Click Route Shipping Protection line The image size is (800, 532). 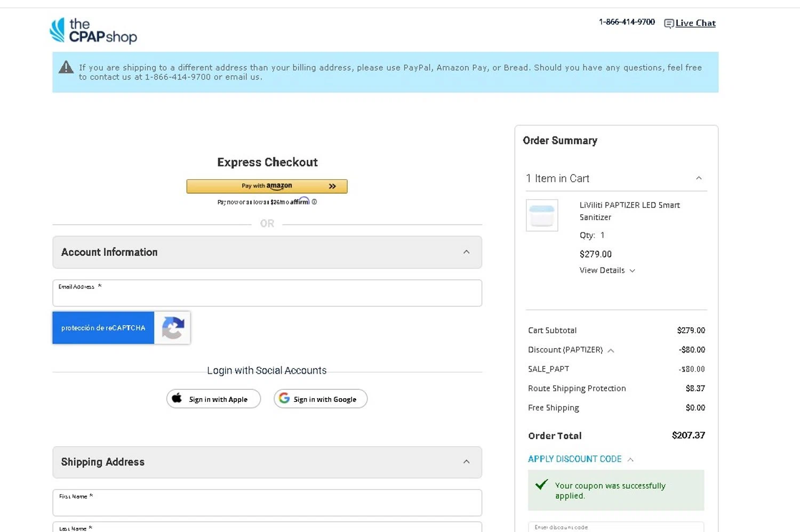coord(617,388)
